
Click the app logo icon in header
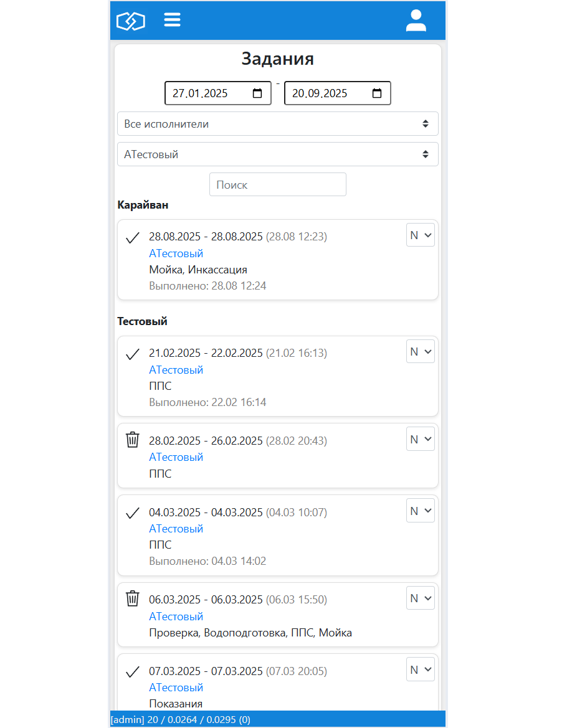[x=131, y=21]
